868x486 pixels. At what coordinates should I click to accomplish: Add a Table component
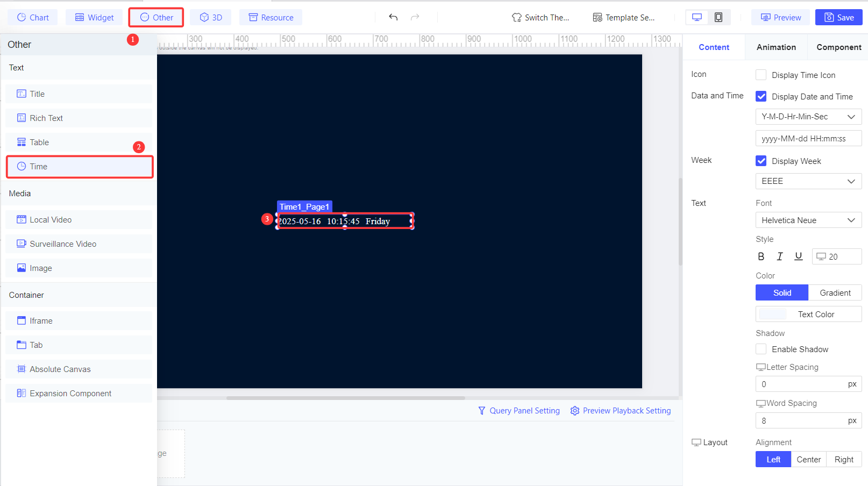(79, 142)
